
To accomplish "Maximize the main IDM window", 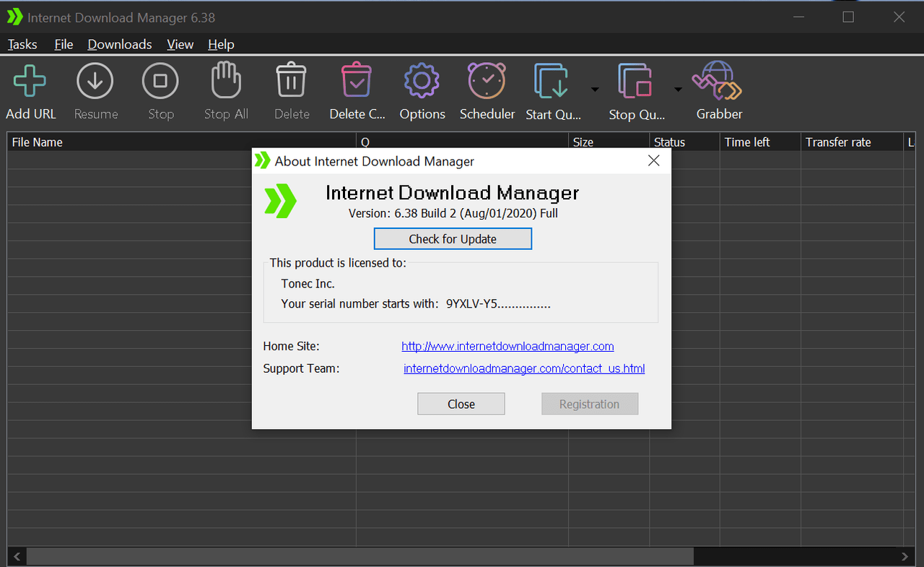I will pos(848,17).
